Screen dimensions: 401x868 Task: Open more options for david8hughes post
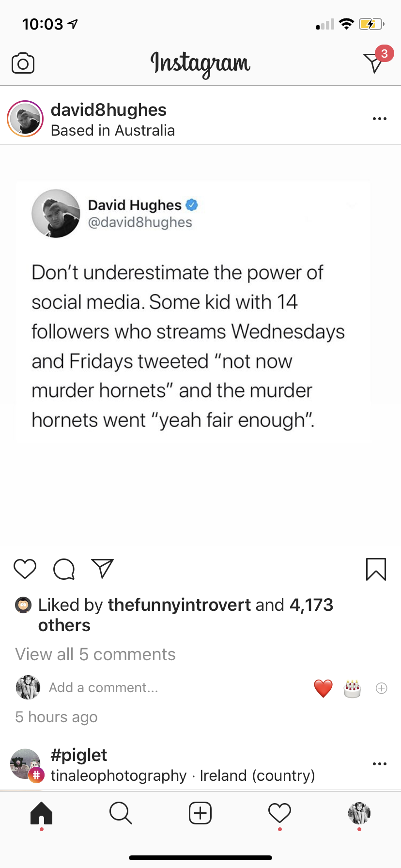tap(380, 119)
